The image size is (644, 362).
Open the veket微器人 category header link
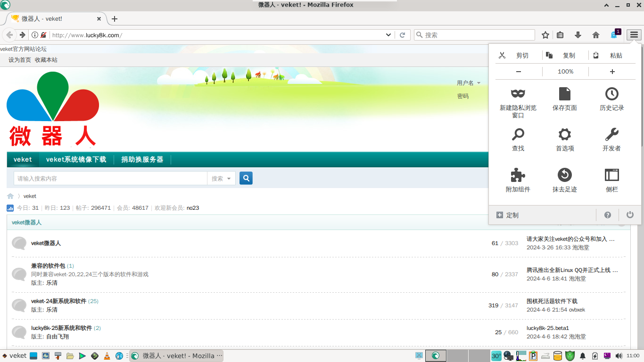click(26, 222)
